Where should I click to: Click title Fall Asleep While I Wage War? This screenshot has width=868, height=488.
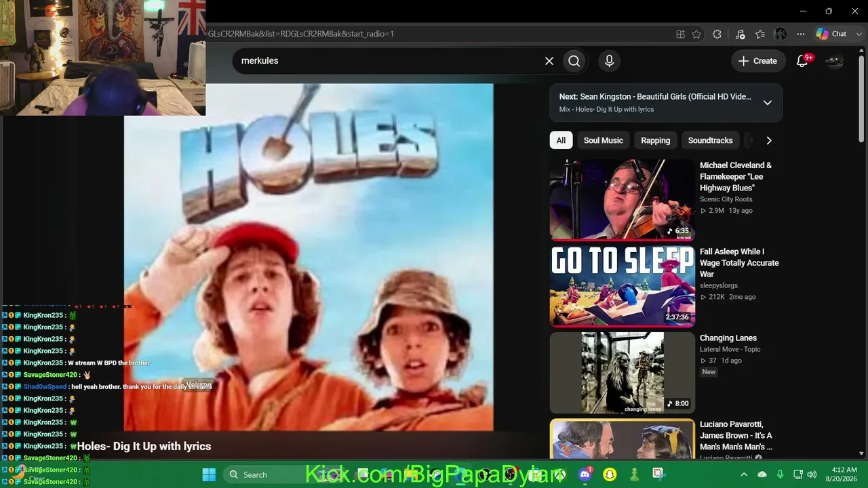(739, 263)
